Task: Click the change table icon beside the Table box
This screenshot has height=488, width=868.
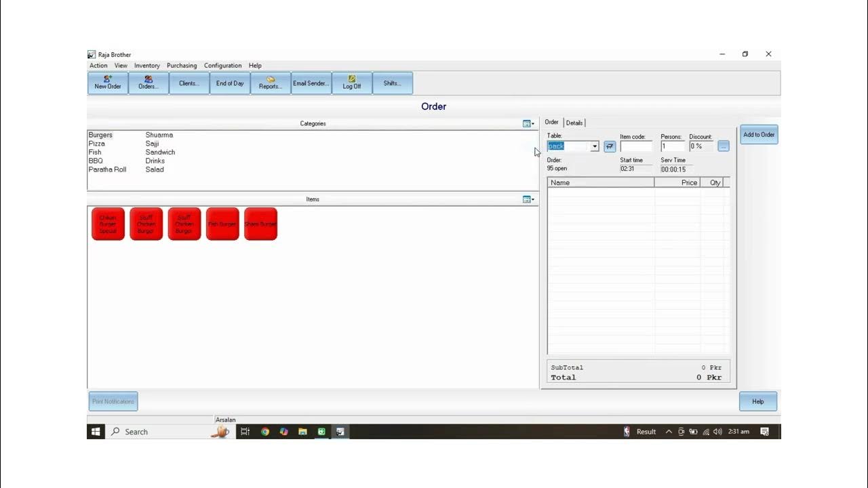Action: coord(610,146)
